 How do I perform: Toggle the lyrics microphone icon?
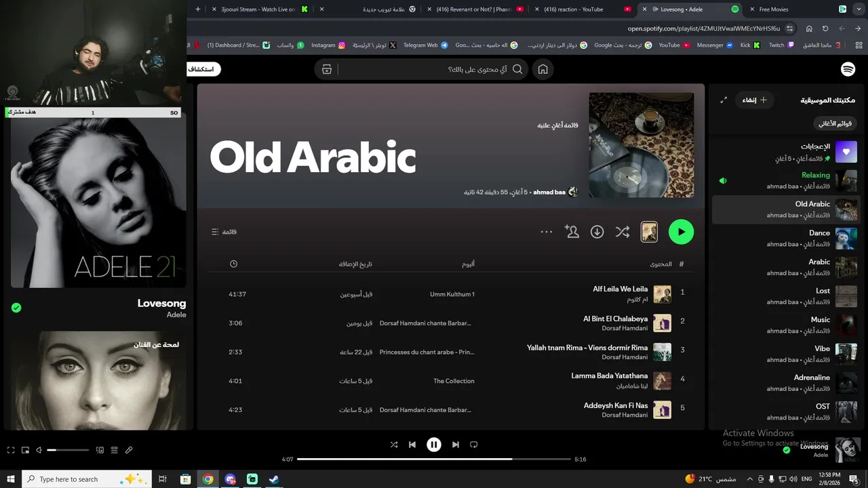(x=129, y=450)
